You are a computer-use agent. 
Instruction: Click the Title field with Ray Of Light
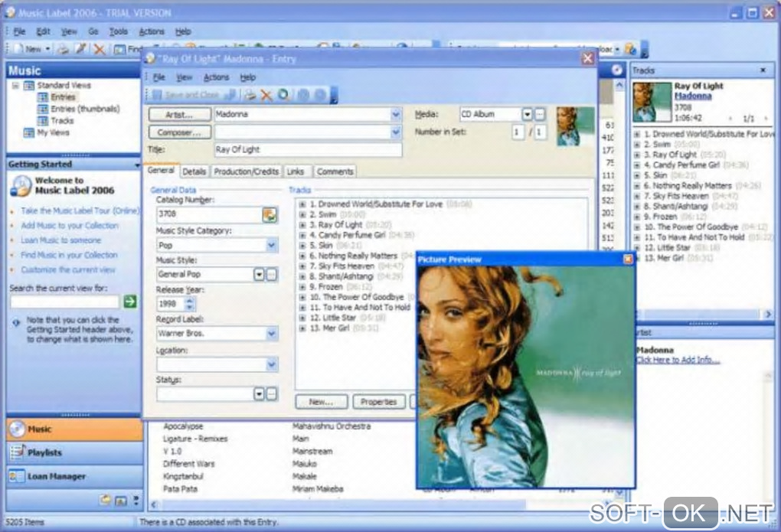click(308, 149)
